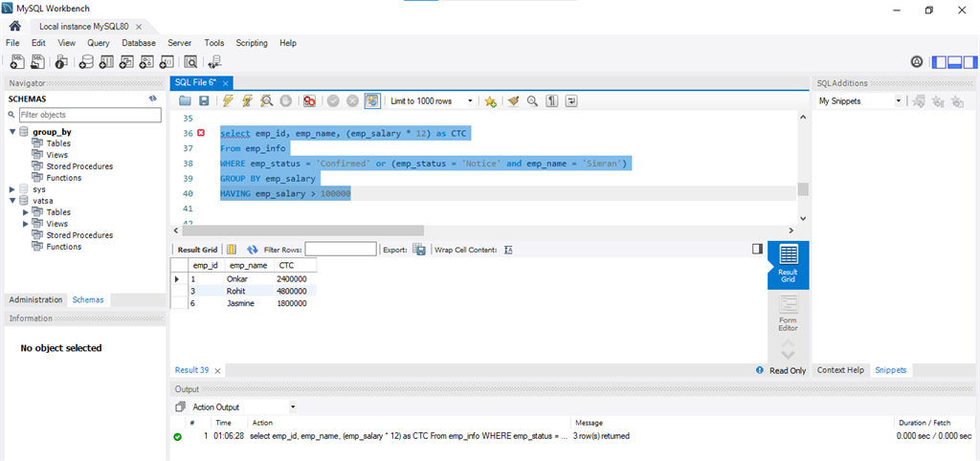Click the Filter Rows input box
The width and height of the screenshot is (980, 461).
click(341, 250)
